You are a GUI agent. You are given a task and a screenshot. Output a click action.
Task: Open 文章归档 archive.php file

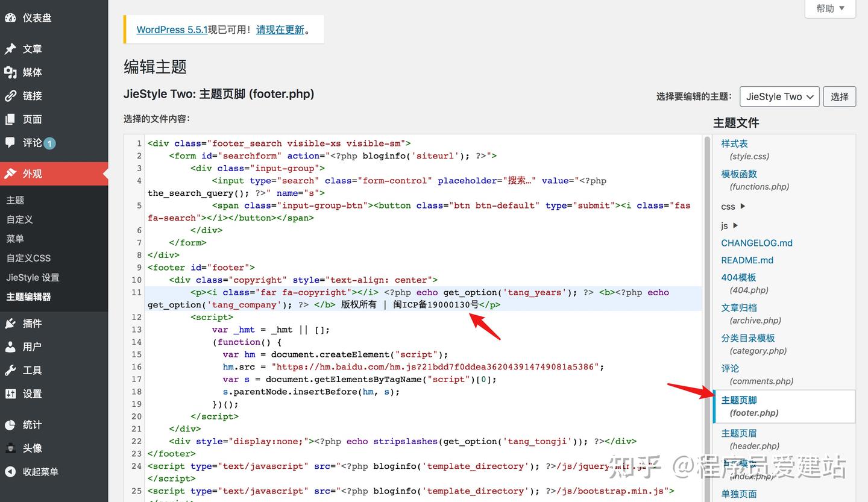coord(751,313)
